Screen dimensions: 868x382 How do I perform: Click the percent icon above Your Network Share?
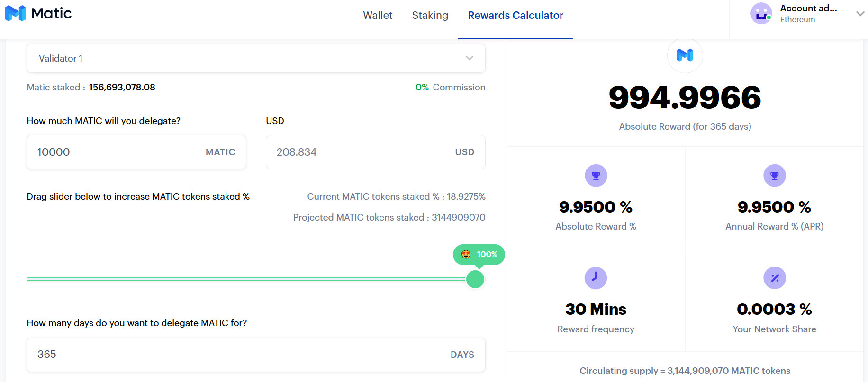(x=774, y=278)
